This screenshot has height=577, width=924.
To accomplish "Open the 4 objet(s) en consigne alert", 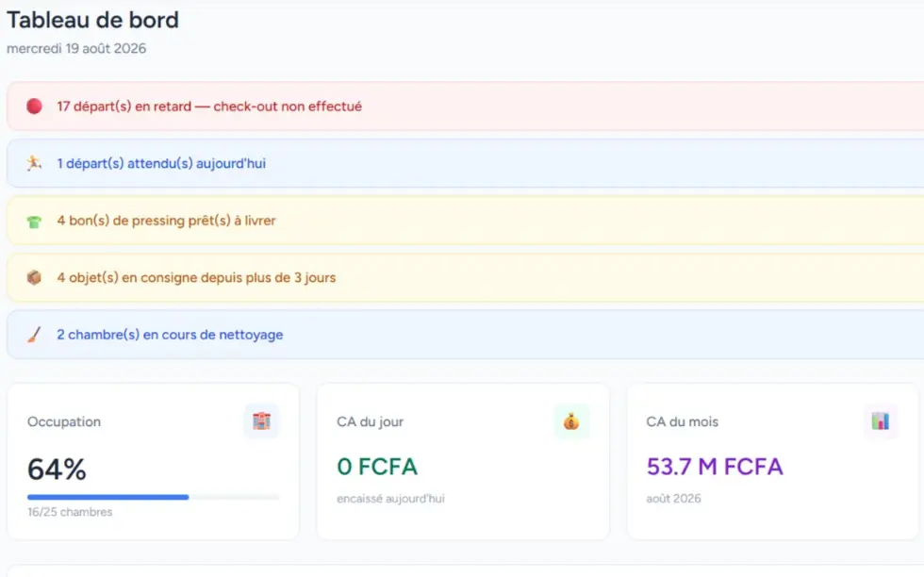I will 466,277.
